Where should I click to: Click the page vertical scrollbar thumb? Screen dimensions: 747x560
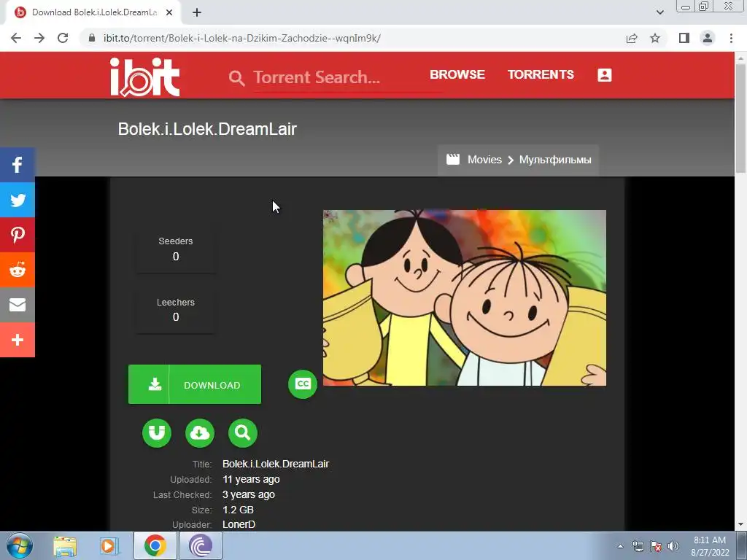point(740,118)
